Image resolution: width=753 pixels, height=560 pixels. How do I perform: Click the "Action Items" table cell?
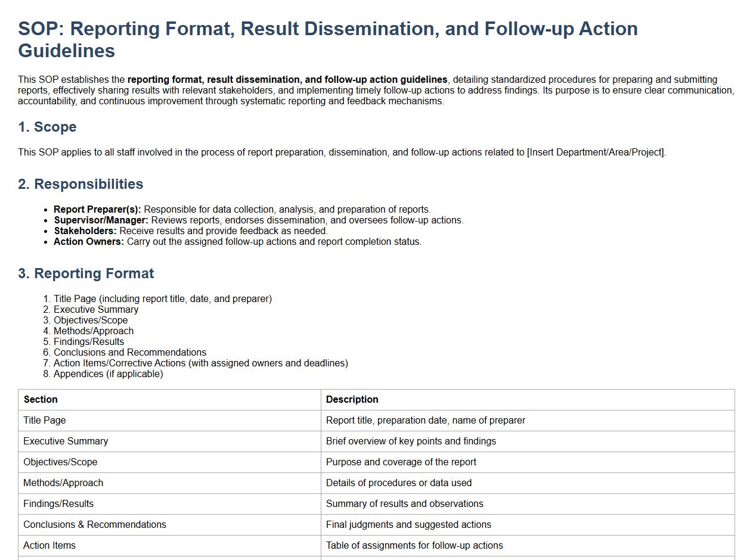tap(49, 546)
